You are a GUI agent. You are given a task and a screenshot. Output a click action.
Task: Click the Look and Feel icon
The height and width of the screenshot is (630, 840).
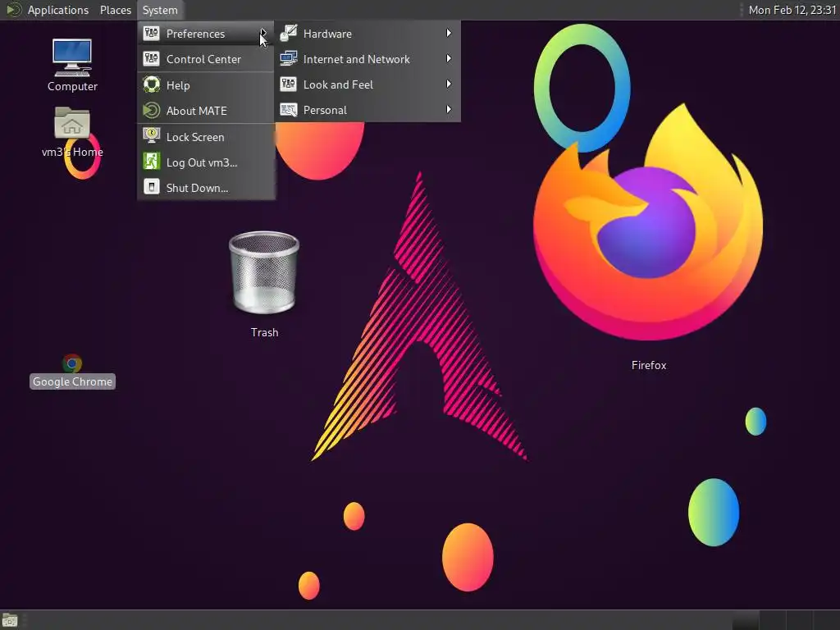(288, 84)
